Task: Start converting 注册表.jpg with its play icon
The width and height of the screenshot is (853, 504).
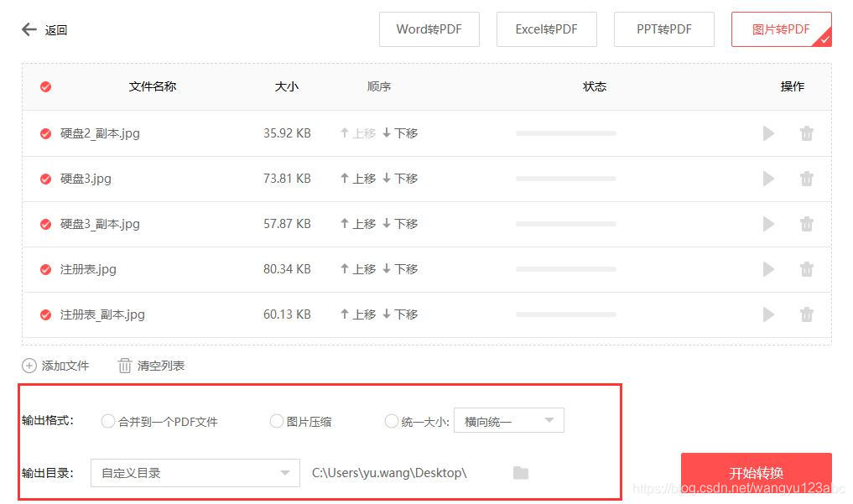Action: [768, 268]
